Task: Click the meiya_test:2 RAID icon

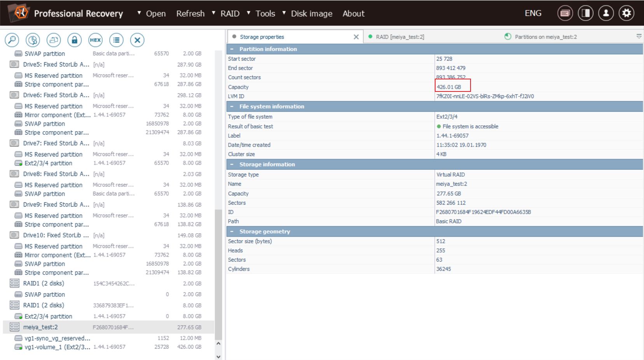Action: coord(14,327)
